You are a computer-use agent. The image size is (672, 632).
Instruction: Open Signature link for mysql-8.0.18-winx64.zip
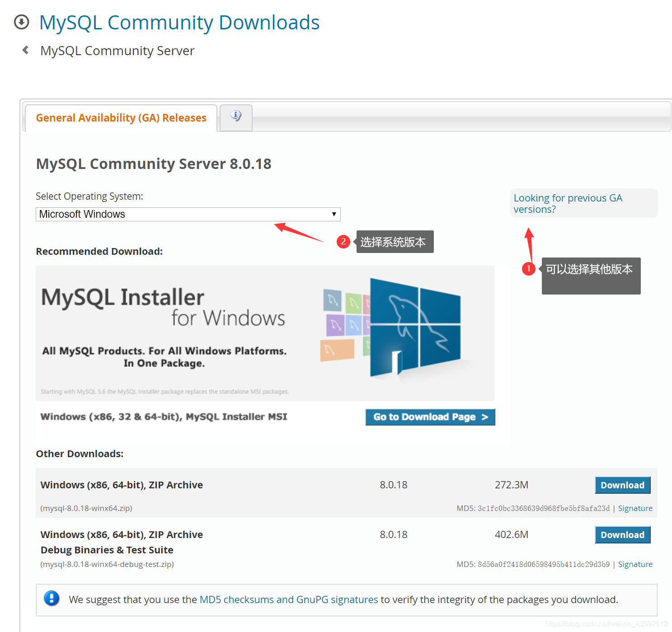[x=635, y=508]
